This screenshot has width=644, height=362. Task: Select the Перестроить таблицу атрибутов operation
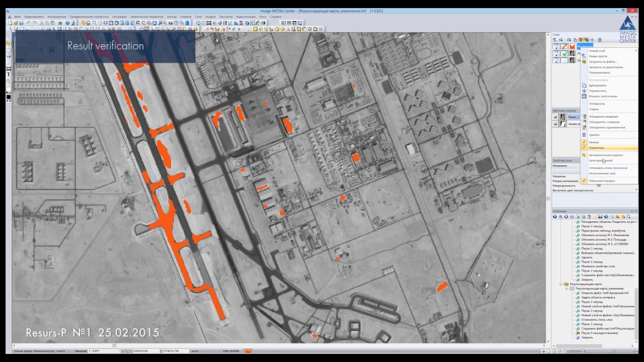603,231
